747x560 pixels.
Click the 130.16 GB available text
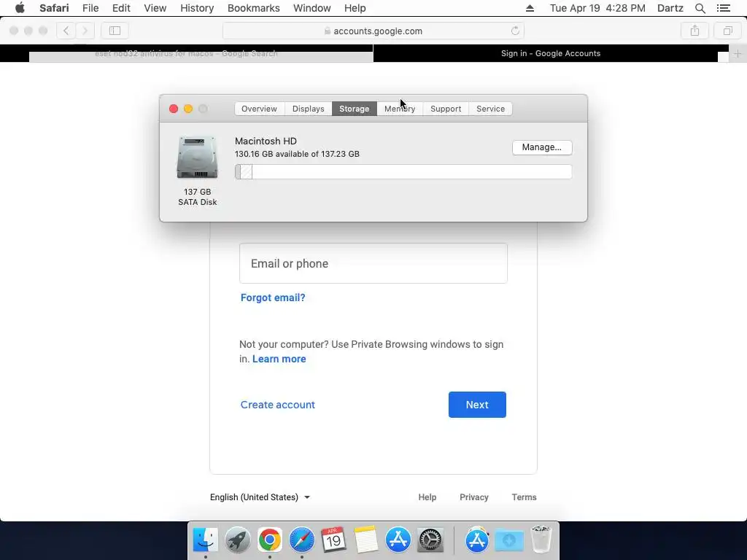click(x=298, y=154)
